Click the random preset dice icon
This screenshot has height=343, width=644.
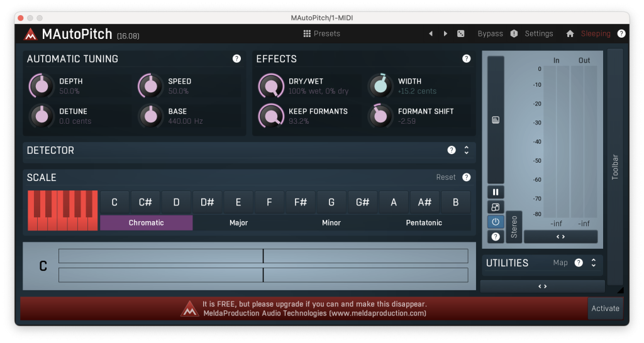(460, 34)
